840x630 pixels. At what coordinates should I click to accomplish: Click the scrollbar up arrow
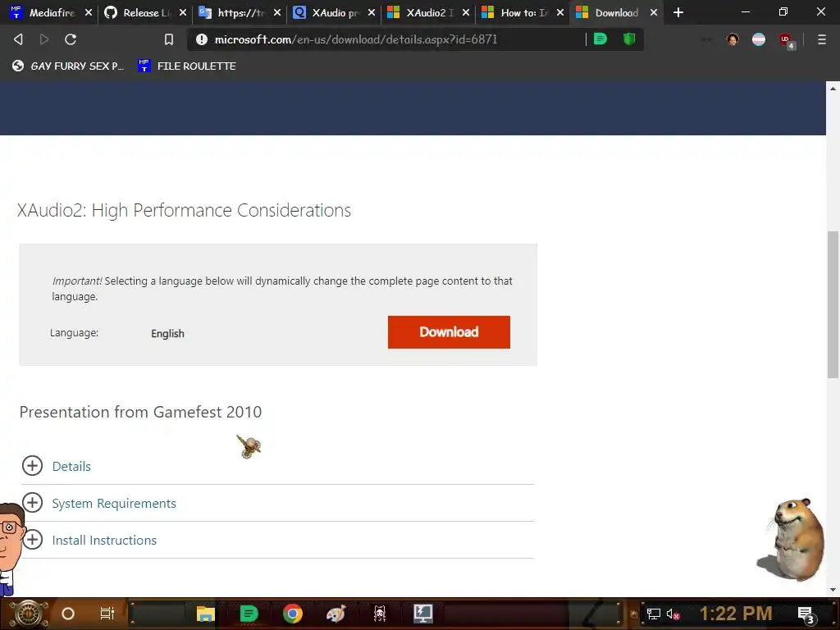pyautogui.click(x=833, y=89)
